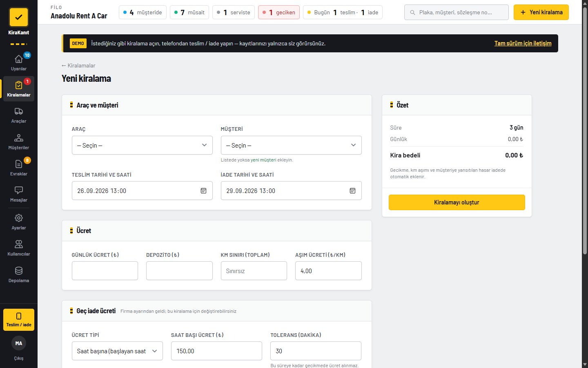Select the müsait status chip

(189, 12)
